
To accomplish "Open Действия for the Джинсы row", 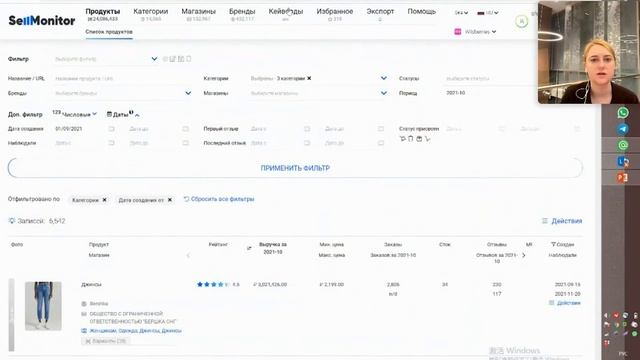I will (565, 303).
